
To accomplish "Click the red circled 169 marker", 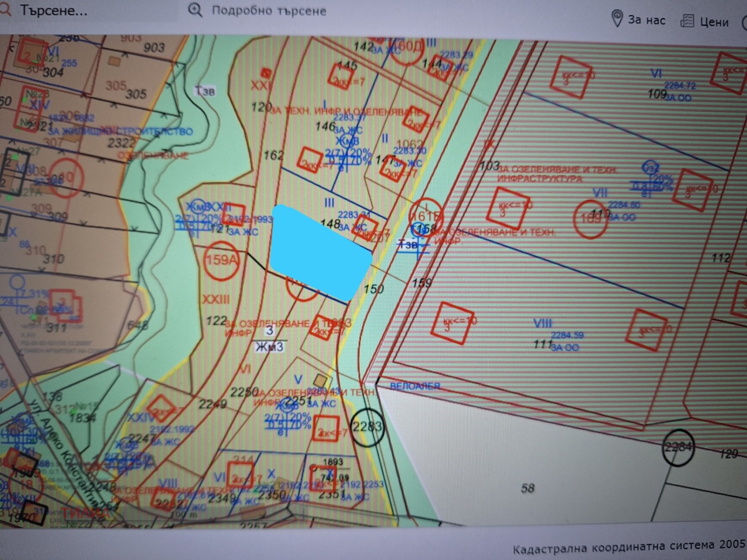I will (x=590, y=218).
